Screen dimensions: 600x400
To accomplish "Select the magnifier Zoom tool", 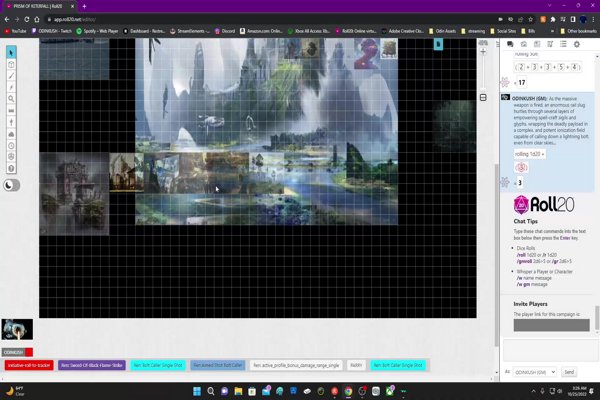I will 11,99.
